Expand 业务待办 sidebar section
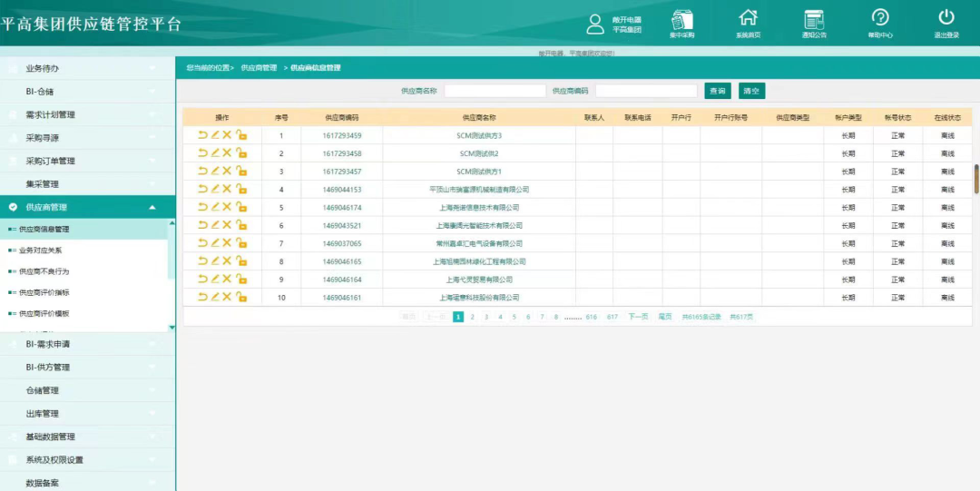The image size is (980, 491). tap(87, 68)
